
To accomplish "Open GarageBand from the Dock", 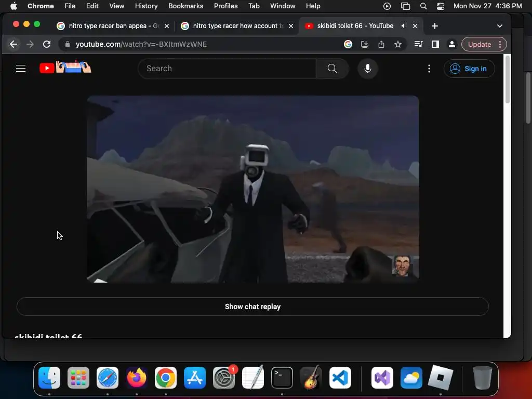I will coord(311,378).
